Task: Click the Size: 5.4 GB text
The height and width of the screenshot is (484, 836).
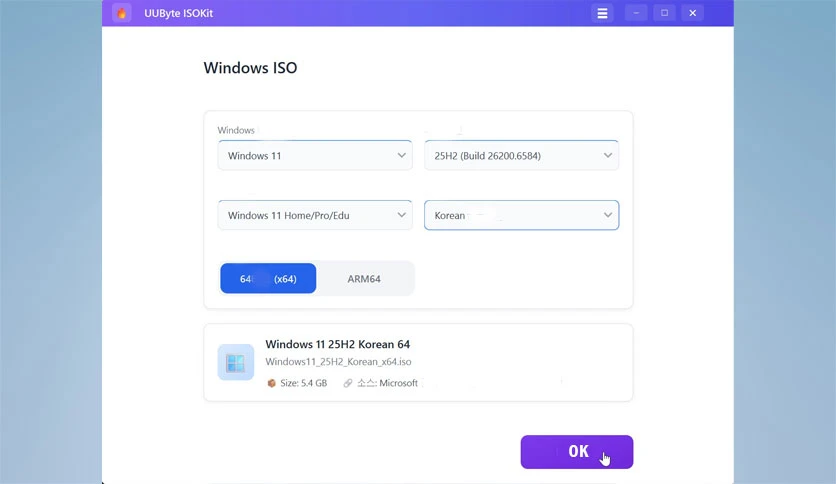Action: [303, 383]
